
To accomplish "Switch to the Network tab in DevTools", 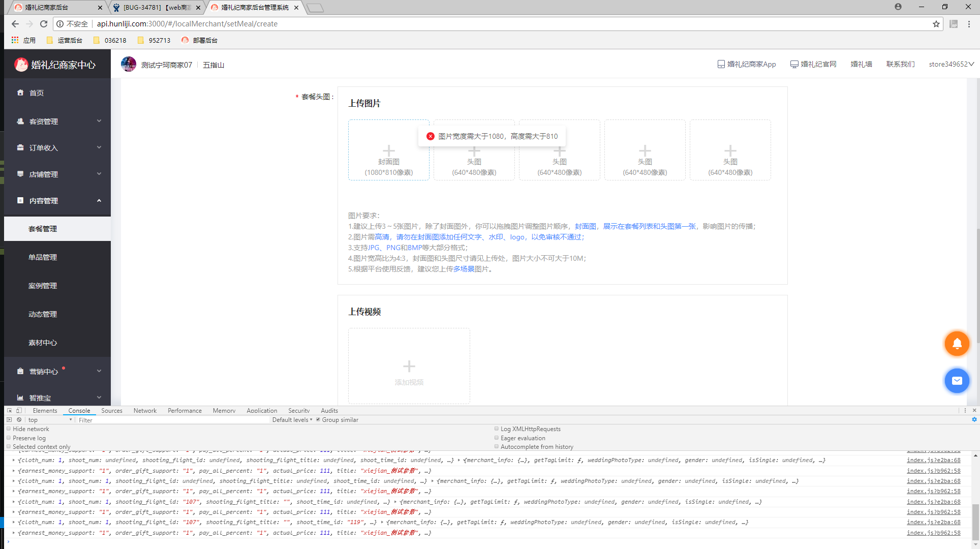I will pyautogui.click(x=145, y=410).
